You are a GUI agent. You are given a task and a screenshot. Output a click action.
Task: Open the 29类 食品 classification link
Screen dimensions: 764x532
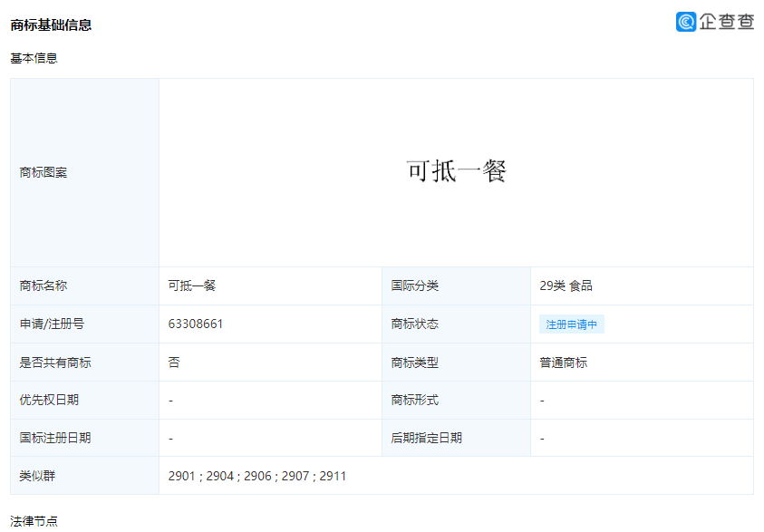[566, 285]
